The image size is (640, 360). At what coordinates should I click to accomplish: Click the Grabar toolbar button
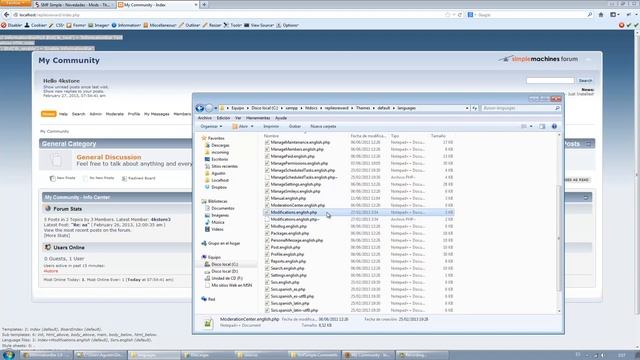[295, 127]
